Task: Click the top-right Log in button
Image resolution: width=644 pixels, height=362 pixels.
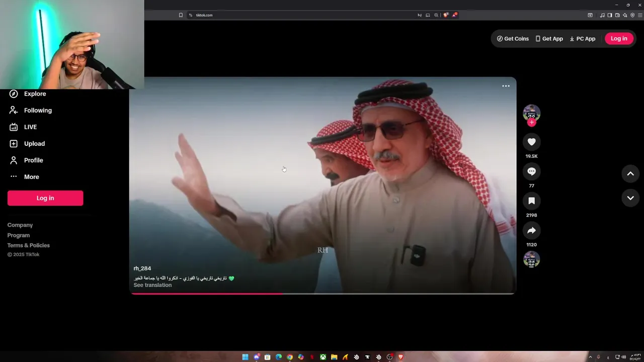Action: pos(619,39)
